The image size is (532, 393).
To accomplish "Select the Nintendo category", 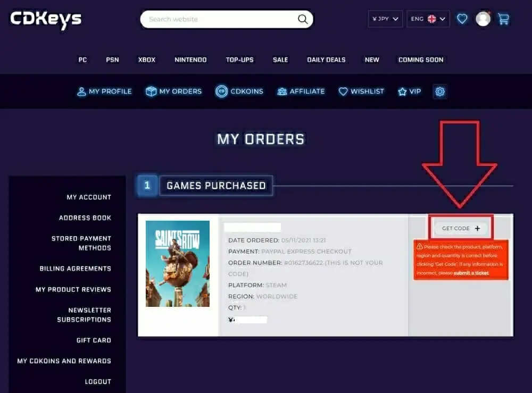I will pos(190,60).
